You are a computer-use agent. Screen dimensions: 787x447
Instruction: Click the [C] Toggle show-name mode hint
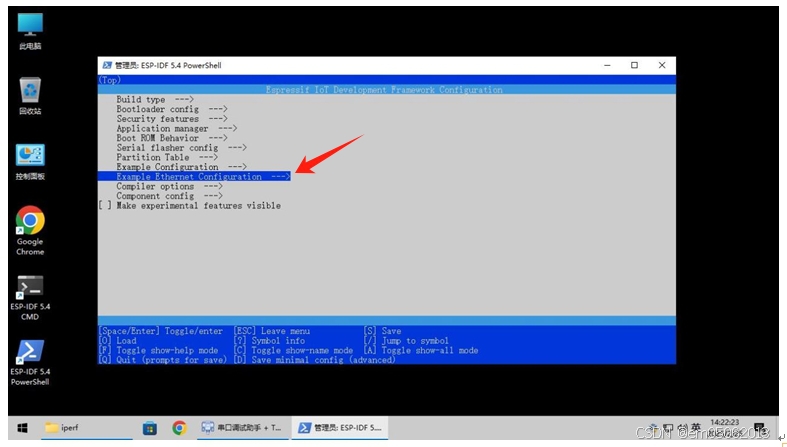293,350
